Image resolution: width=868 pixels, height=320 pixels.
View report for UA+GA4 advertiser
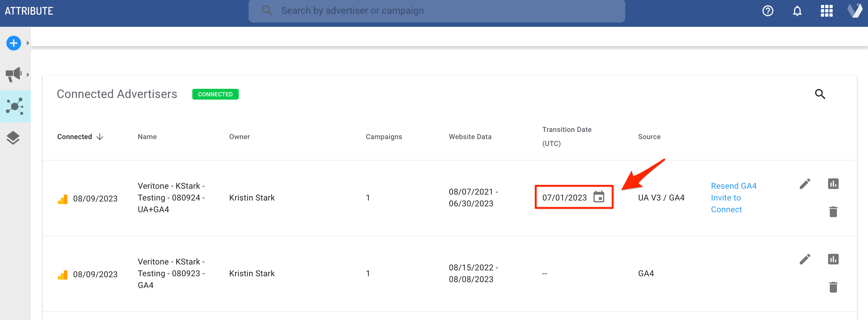click(x=833, y=184)
